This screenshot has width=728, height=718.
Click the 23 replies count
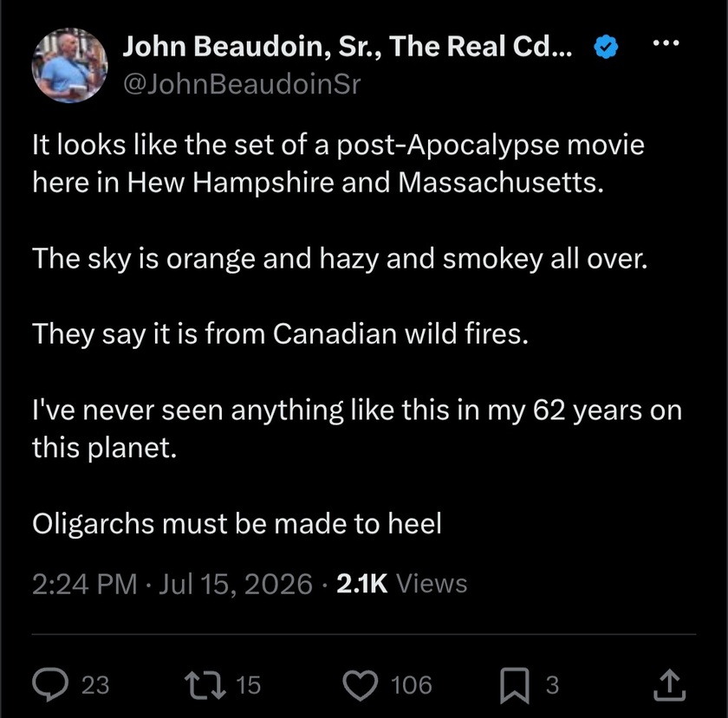pyautogui.click(x=95, y=685)
